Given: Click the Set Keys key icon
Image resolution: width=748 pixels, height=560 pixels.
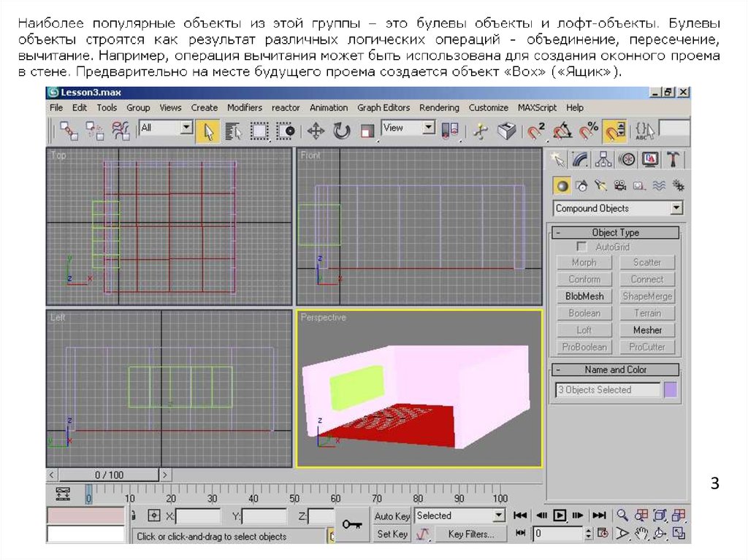Looking at the screenshot, I should 352,526.
